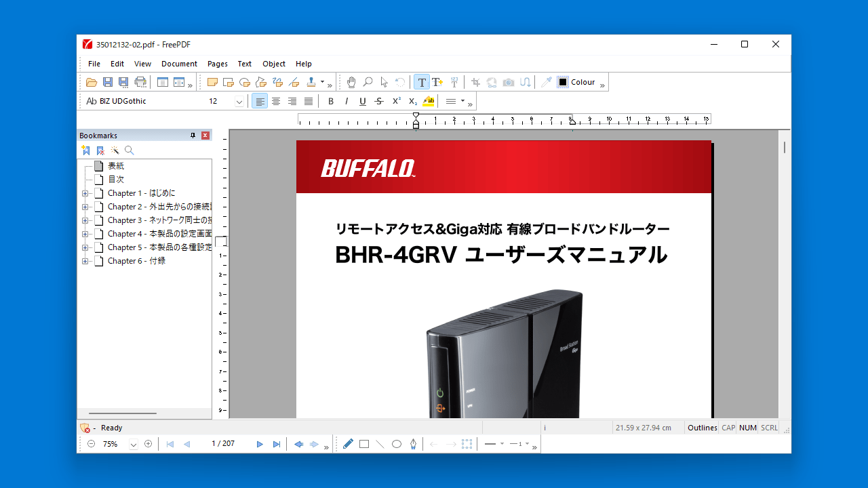The image size is (868, 488).
Task: Open the View menu
Action: 142,64
